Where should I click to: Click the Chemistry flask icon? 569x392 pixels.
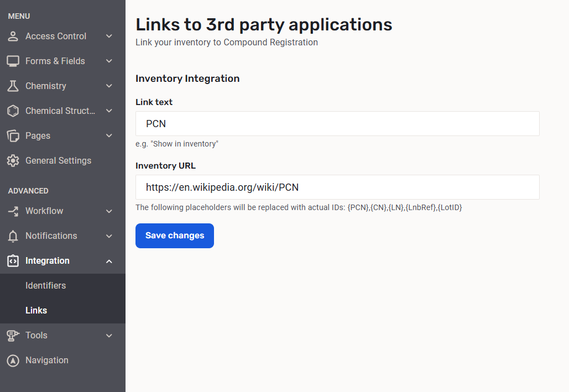pos(13,86)
